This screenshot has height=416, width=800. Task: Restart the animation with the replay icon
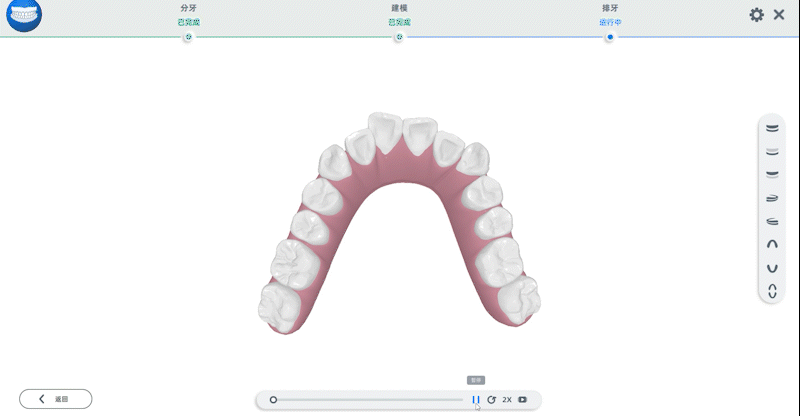coord(491,399)
